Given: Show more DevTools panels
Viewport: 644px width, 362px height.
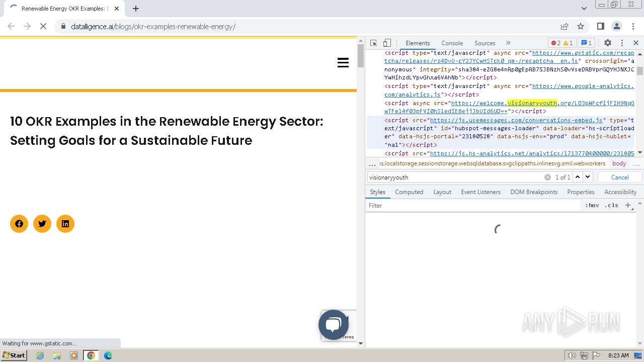Looking at the screenshot, I should (508, 43).
